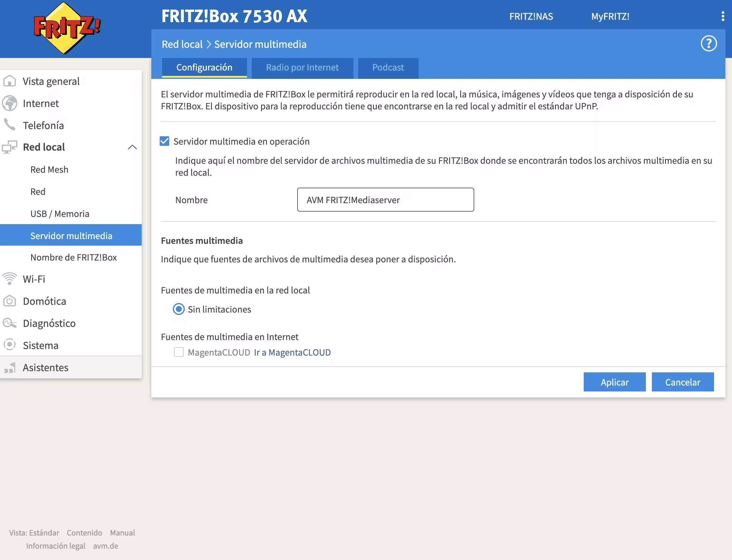
Task: Click the Internet globe icon
Action: point(10,103)
